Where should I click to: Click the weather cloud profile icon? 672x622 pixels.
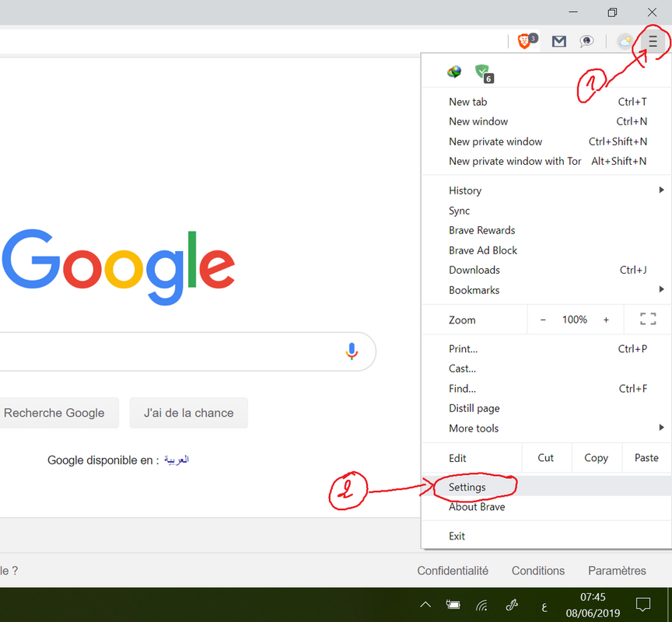click(625, 41)
